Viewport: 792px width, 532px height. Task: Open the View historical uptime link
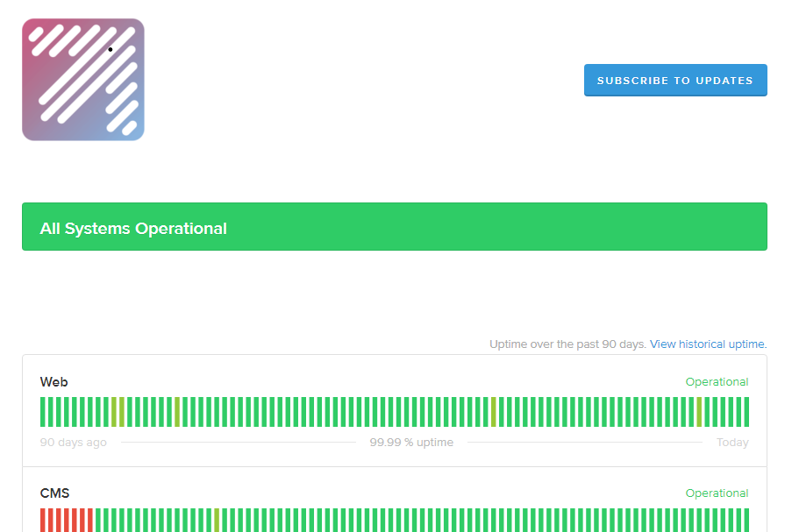click(708, 344)
